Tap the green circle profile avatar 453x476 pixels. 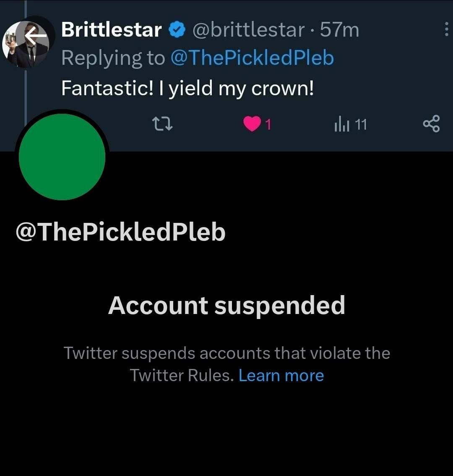point(62,157)
